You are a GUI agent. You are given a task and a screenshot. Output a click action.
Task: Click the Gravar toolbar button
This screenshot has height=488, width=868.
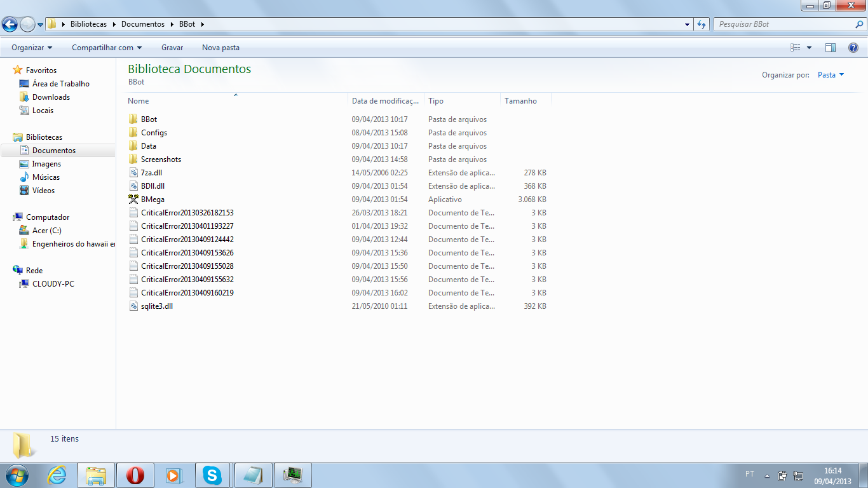coord(172,48)
